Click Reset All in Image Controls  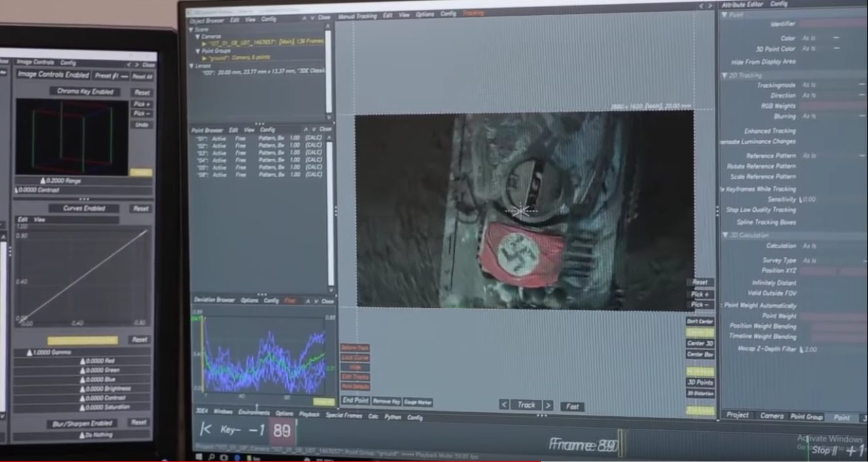(142, 76)
